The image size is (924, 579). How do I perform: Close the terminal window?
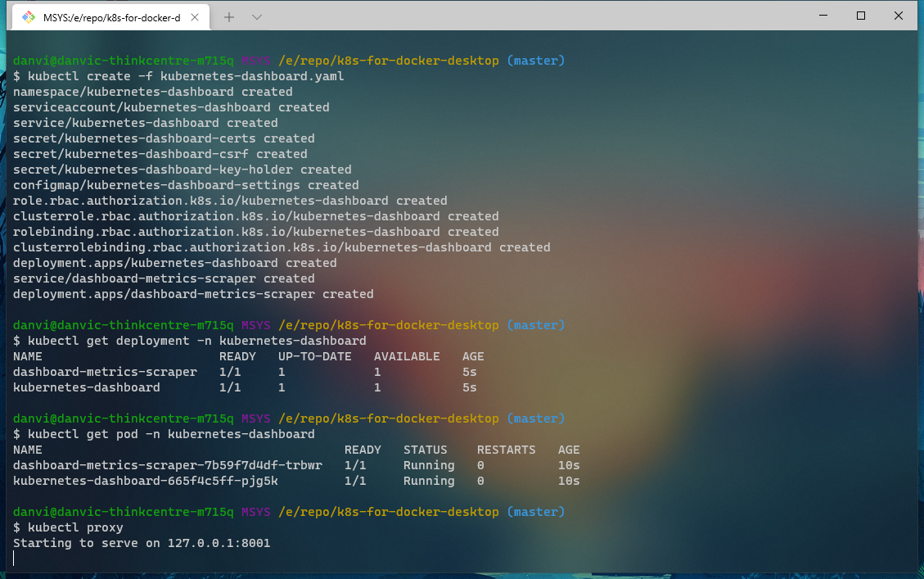click(898, 16)
